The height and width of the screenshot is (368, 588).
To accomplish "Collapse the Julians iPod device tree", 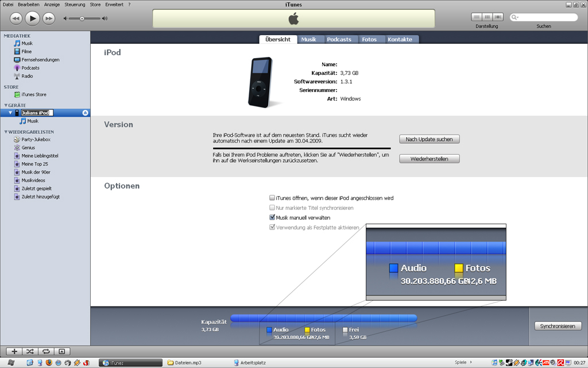I will (10, 113).
